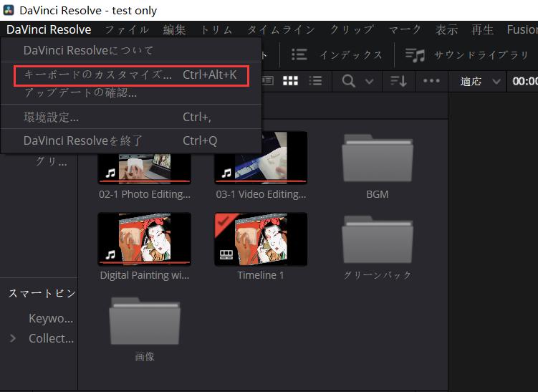Open the 編集 menu

[175, 30]
